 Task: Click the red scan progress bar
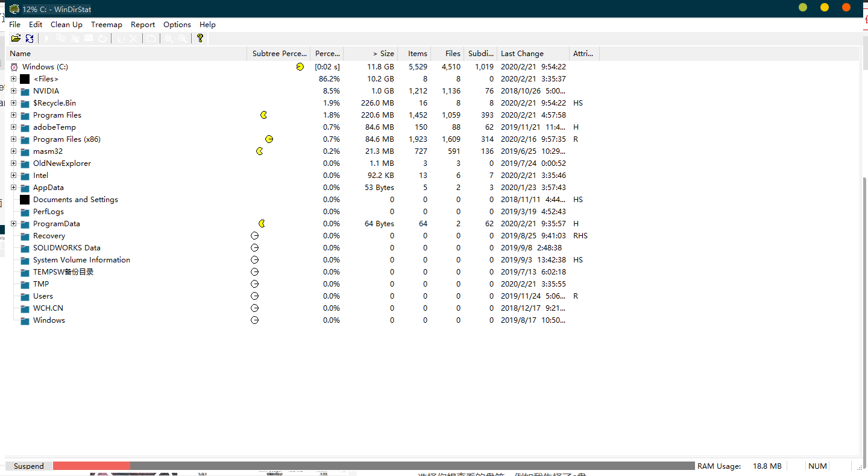(x=92, y=466)
